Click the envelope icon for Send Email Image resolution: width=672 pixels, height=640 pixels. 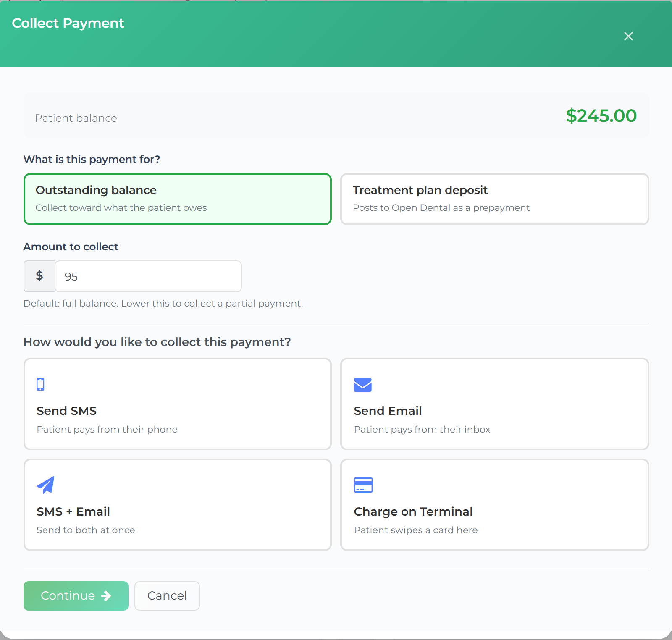point(363,385)
